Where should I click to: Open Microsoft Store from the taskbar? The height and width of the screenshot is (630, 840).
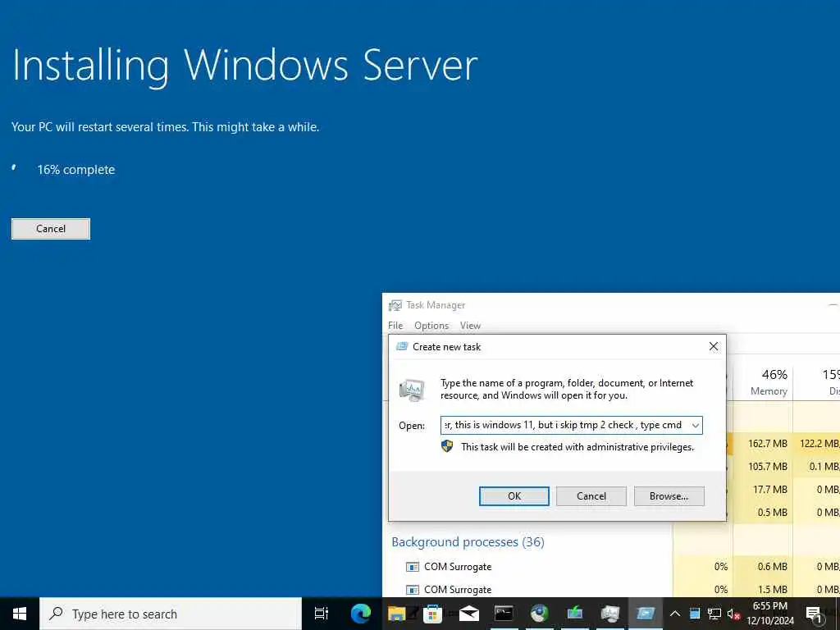(x=432, y=614)
